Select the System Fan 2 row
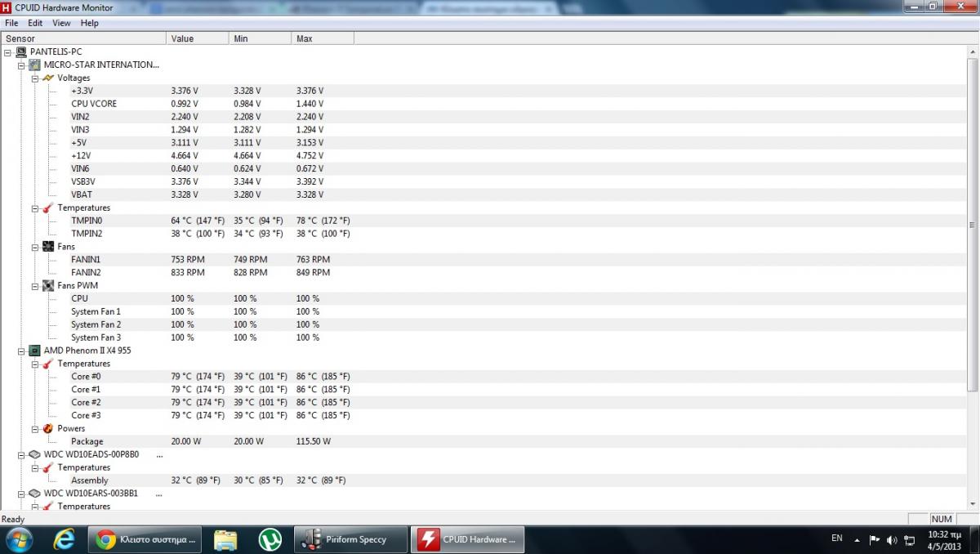This screenshot has height=554, width=980. coord(483,324)
